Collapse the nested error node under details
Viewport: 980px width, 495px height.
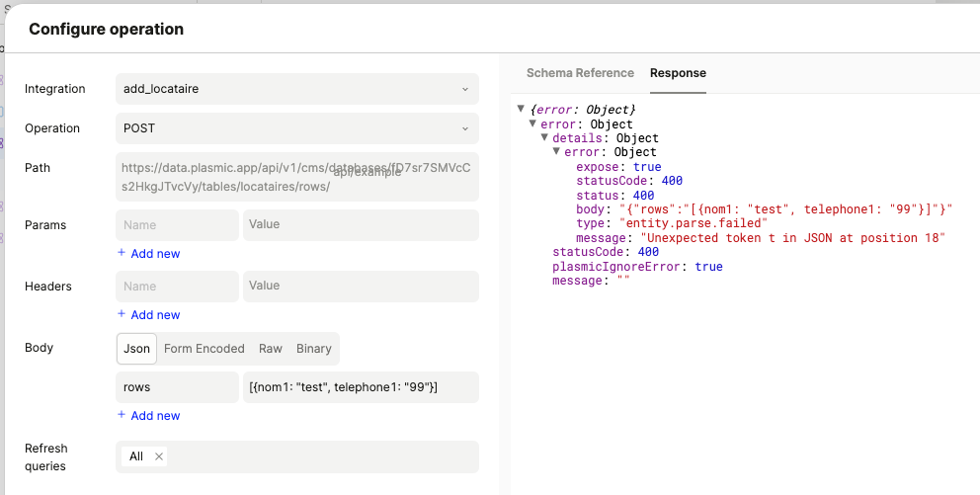pyautogui.click(x=557, y=152)
